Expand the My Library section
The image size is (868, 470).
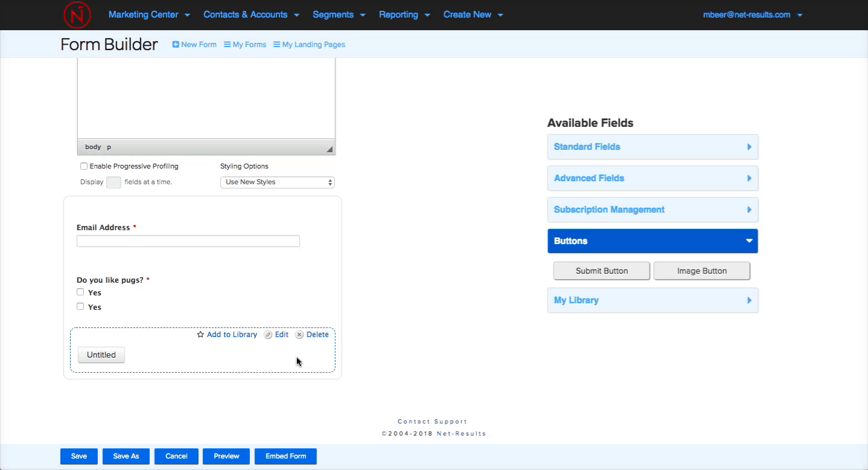click(653, 300)
